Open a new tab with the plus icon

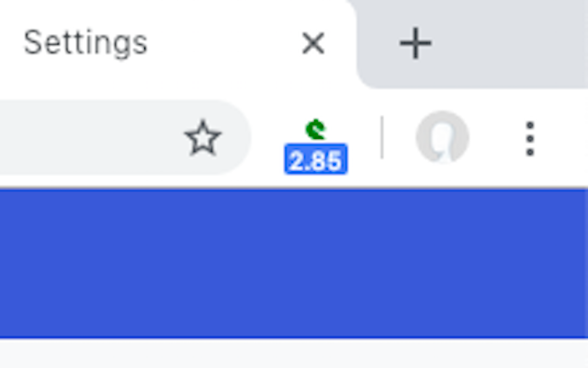[x=415, y=43]
